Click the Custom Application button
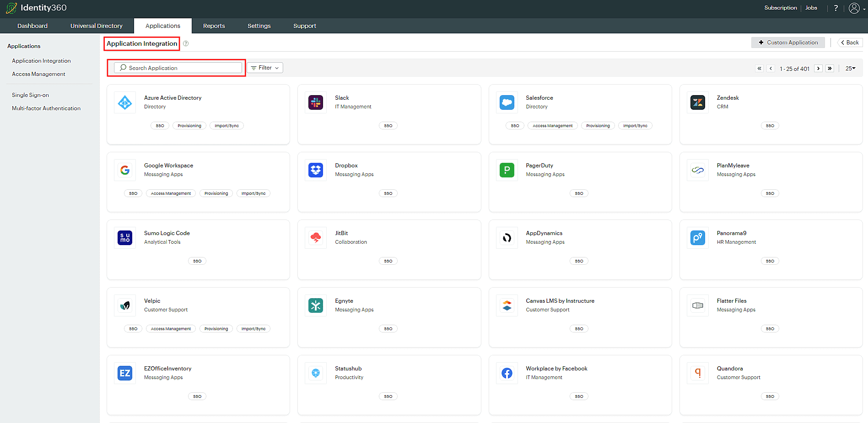Image resolution: width=868 pixels, height=423 pixels. tap(788, 43)
